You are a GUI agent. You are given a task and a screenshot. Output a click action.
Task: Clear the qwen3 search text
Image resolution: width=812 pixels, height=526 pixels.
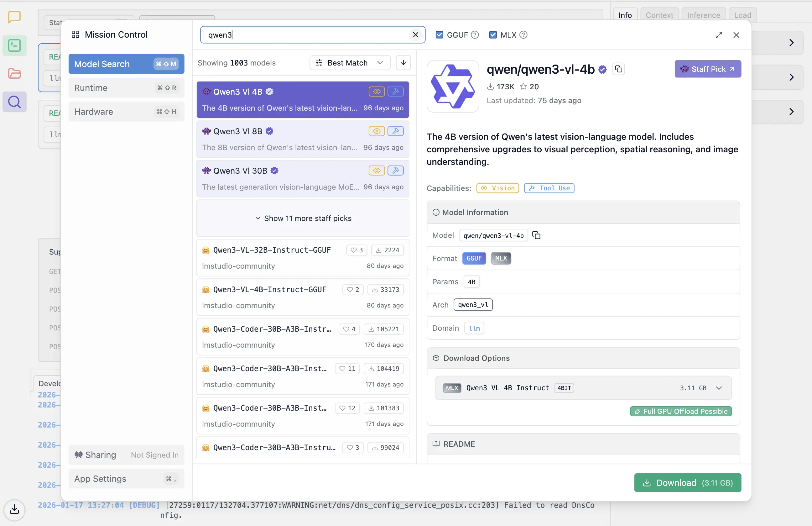tap(415, 35)
